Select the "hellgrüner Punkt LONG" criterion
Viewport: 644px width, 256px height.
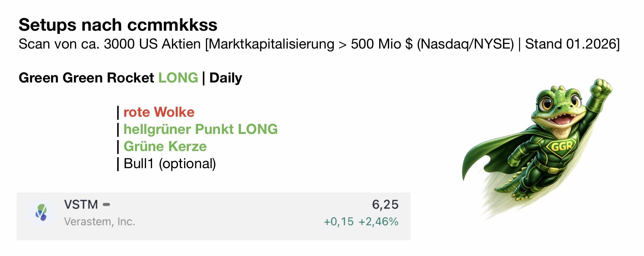pos(200,129)
